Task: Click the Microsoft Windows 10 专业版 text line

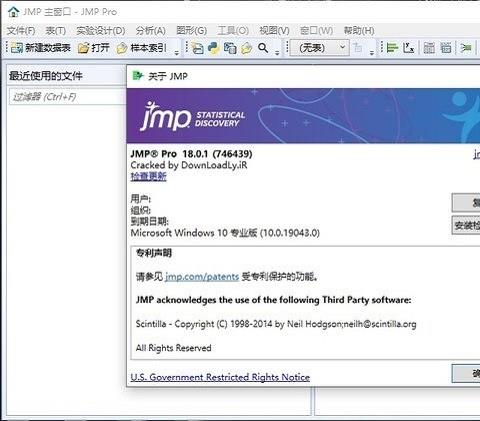Action: tap(225, 233)
